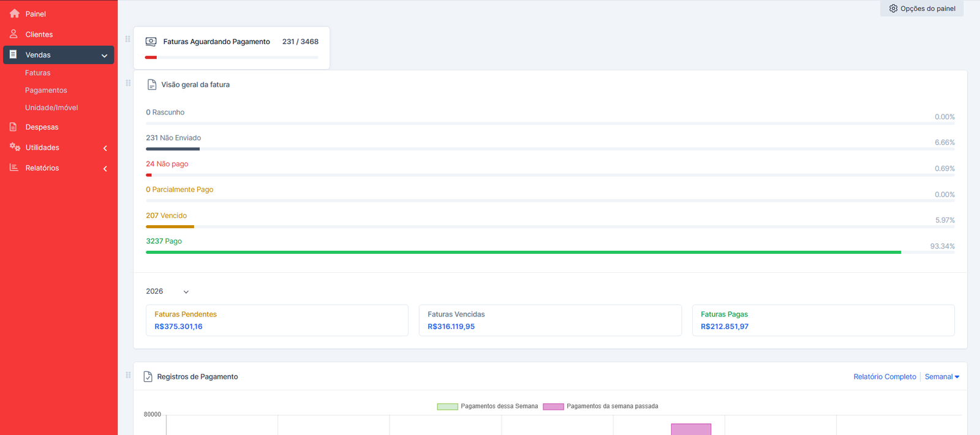Click the Faturas Aguardando Pagamento title
The width and height of the screenshot is (980, 435).
click(x=216, y=42)
